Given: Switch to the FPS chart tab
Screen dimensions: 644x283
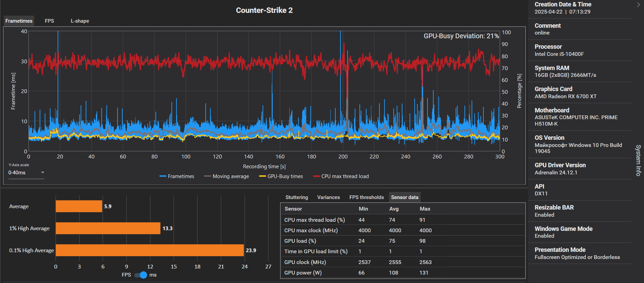Looking at the screenshot, I should coord(49,21).
